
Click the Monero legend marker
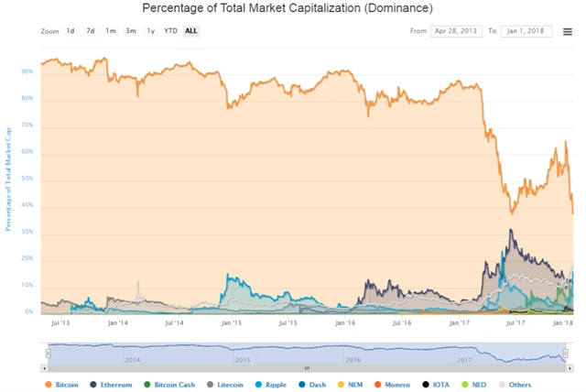(x=383, y=385)
